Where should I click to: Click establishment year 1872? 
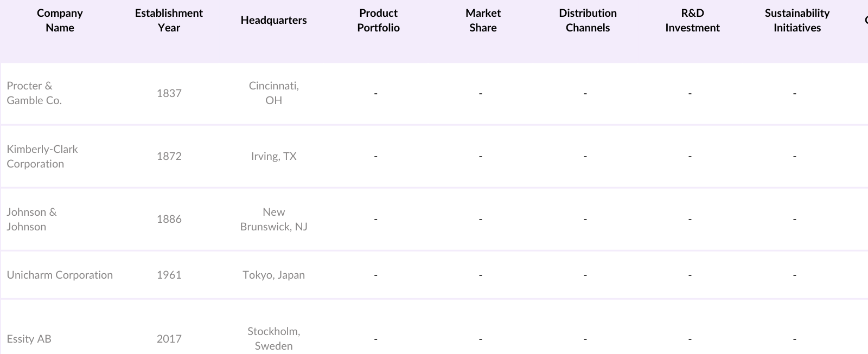click(x=169, y=156)
